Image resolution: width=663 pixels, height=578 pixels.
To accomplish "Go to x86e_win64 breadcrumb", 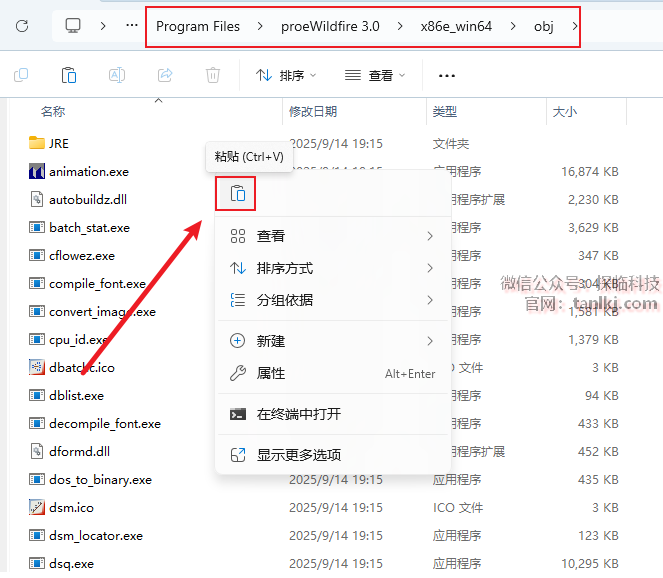I will coord(456,26).
